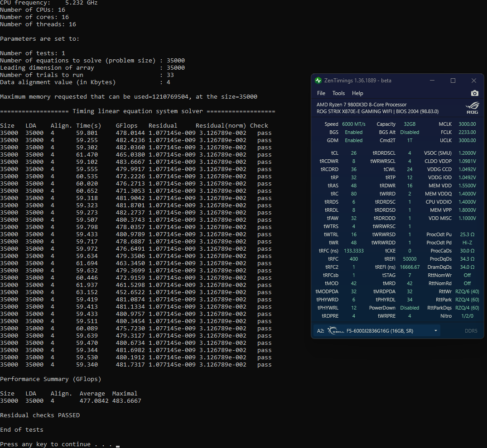Click the tSTAG value 7

(x=410, y=275)
